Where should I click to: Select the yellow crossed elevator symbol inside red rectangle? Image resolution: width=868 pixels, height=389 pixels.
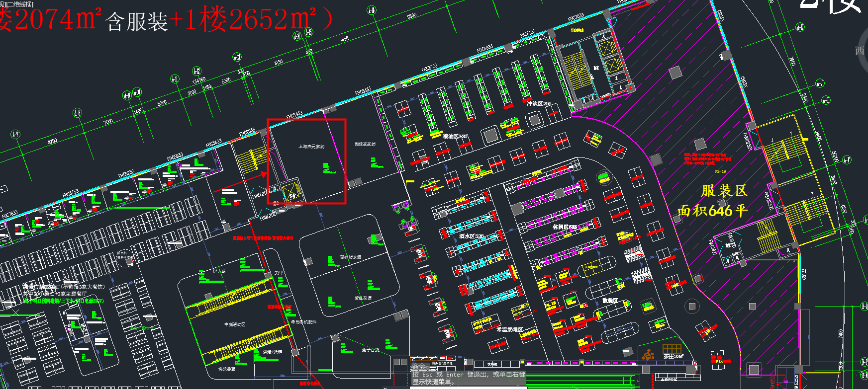point(290,191)
